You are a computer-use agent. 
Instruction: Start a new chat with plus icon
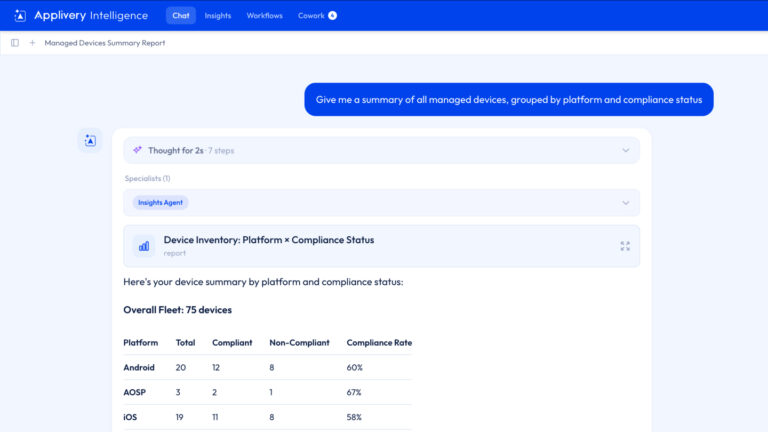32,43
